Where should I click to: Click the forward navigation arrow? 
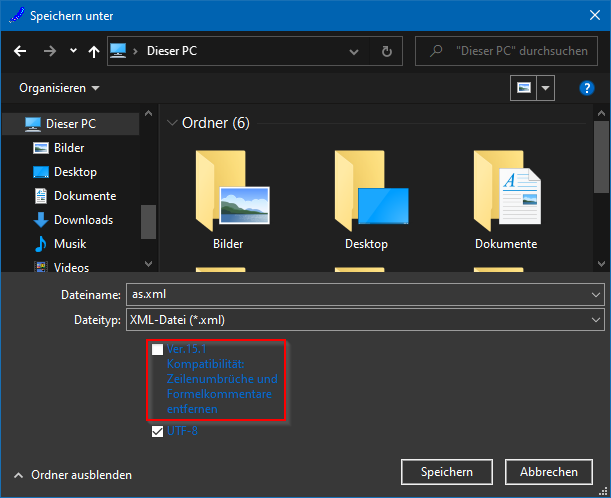click(50, 50)
